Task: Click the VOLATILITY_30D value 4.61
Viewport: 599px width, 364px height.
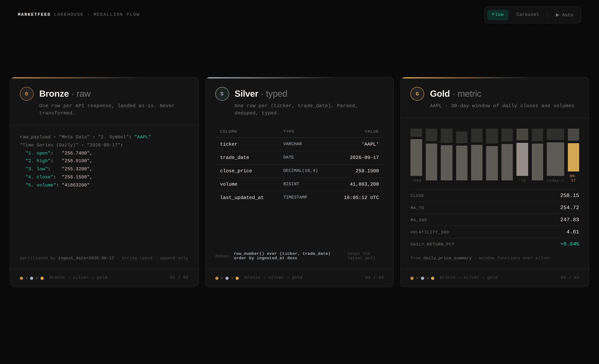Action: [572, 232]
